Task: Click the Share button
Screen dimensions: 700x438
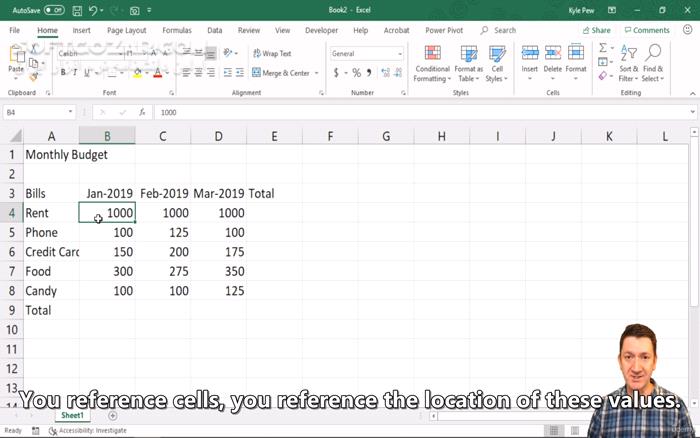Action: [596, 30]
